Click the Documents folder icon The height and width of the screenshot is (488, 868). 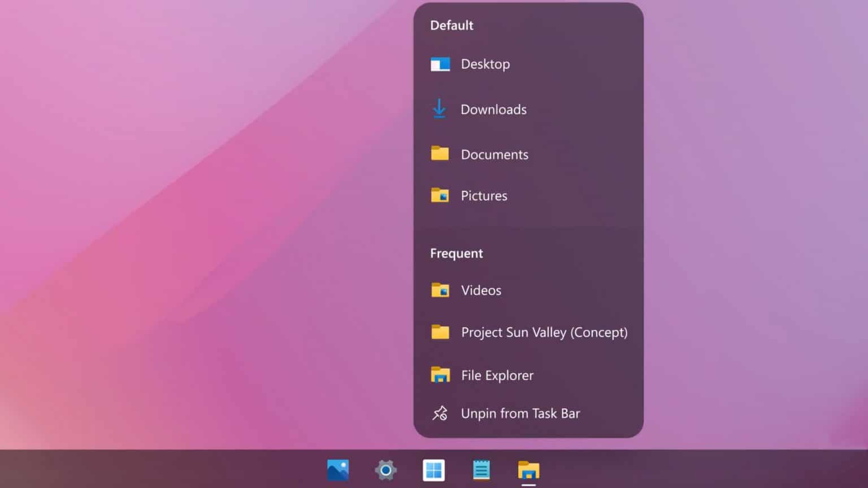(x=439, y=153)
